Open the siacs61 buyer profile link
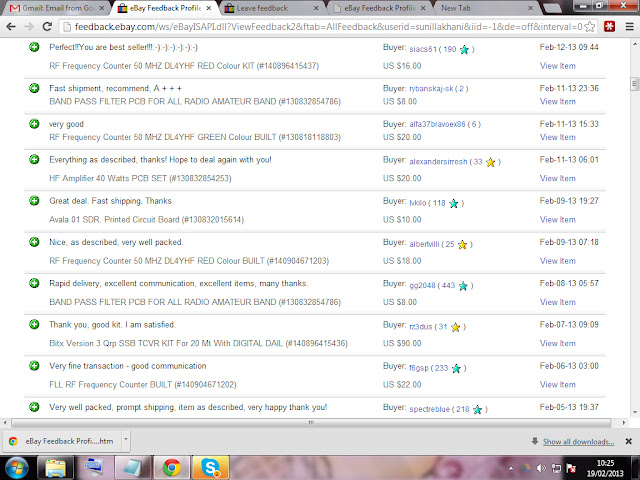This screenshot has width=640, height=480. (423, 49)
